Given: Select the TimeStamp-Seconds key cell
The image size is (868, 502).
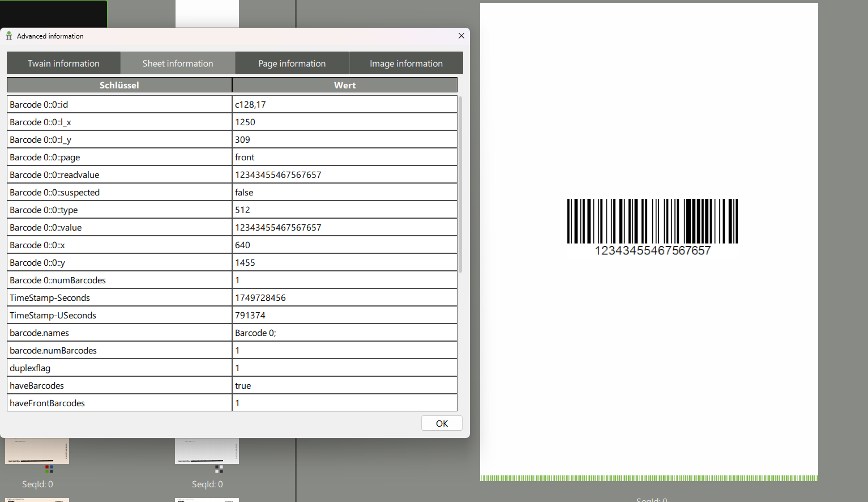Looking at the screenshot, I should point(119,297).
